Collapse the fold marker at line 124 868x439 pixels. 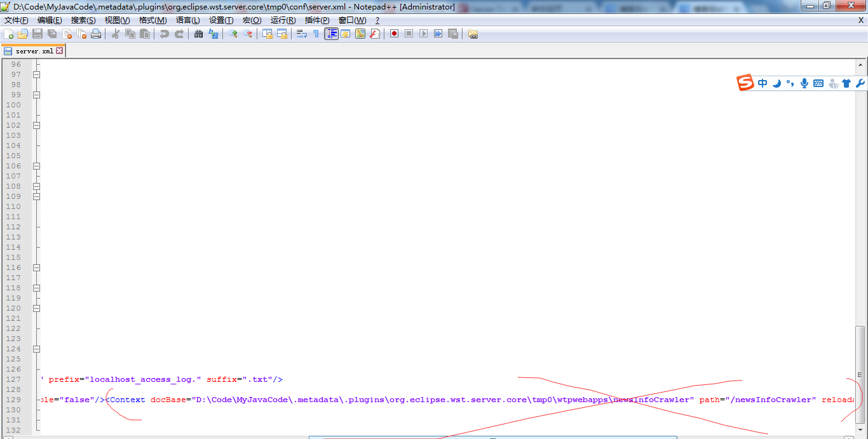coord(36,349)
